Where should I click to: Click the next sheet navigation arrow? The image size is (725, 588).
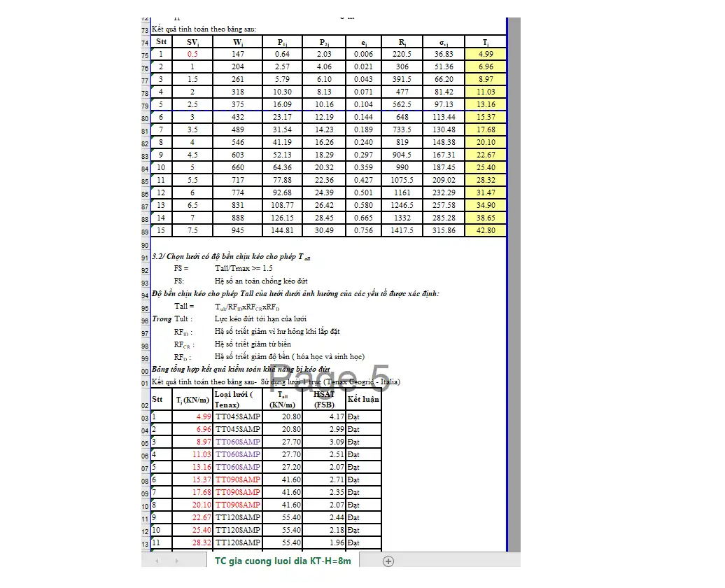[176, 561]
